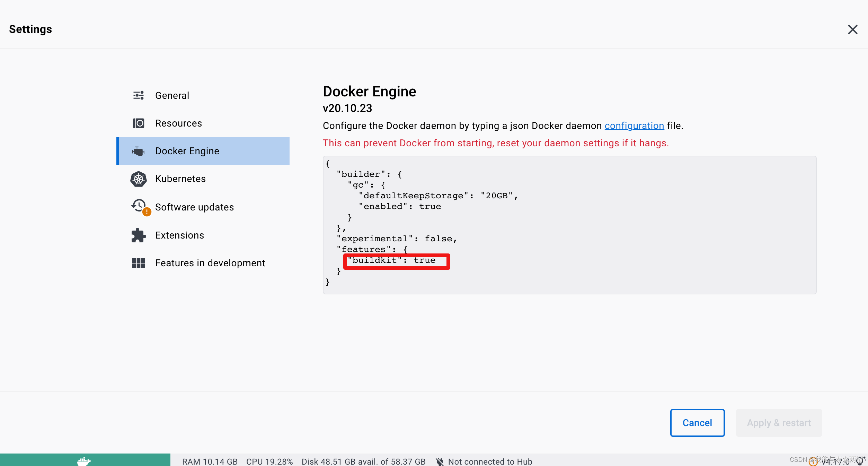Click the Resources disk icon
868x466 pixels.
(x=139, y=123)
